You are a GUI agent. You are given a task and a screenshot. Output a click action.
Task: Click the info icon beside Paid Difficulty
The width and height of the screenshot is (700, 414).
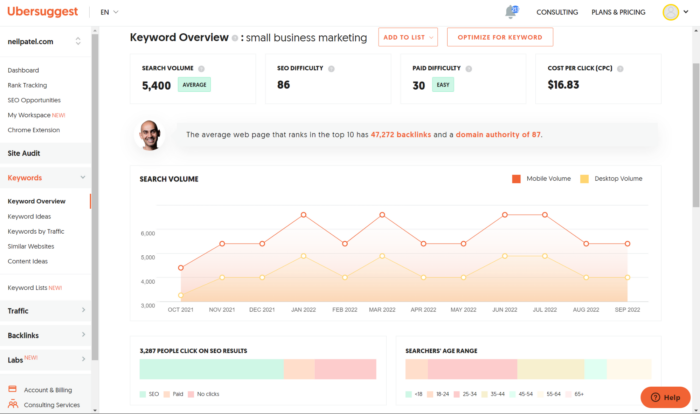[x=469, y=69]
